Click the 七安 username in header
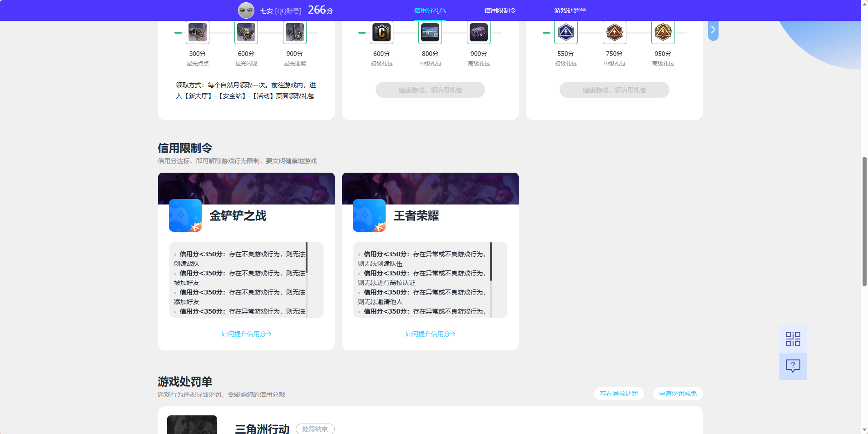Viewport: 868px width, 434px height. pos(267,11)
